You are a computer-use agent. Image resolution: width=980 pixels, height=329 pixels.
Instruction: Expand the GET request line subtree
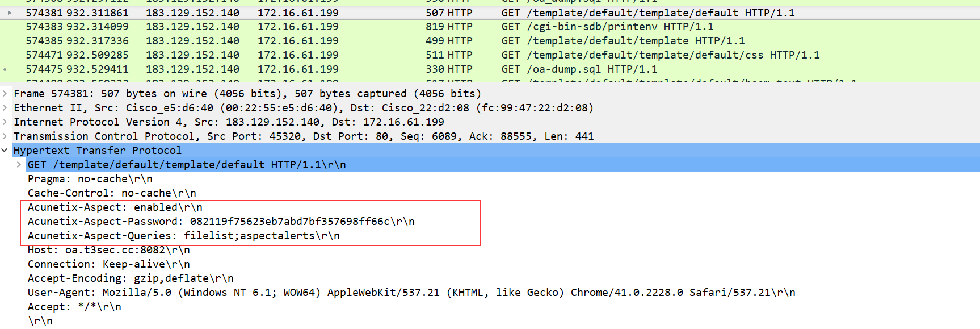pos(19,165)
